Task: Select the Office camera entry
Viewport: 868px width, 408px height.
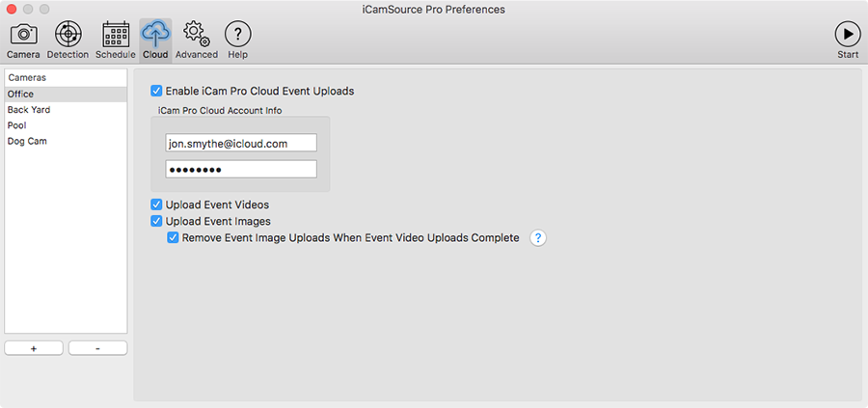Action: coord(66,95)
